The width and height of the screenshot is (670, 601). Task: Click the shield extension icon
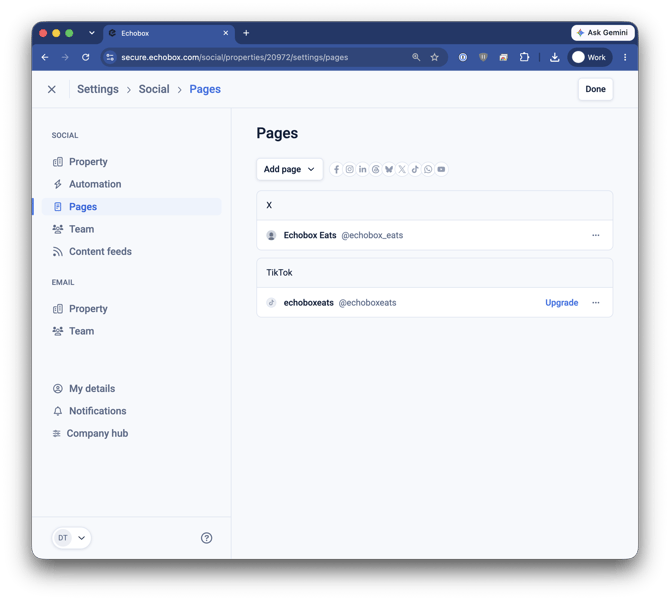coord(483,57)
